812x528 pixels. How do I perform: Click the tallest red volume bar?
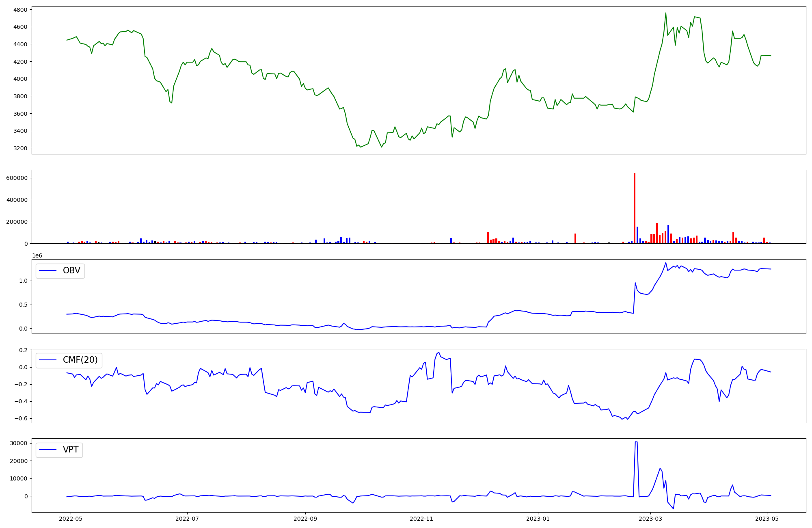pyautogui.click(x=635, y=208)
